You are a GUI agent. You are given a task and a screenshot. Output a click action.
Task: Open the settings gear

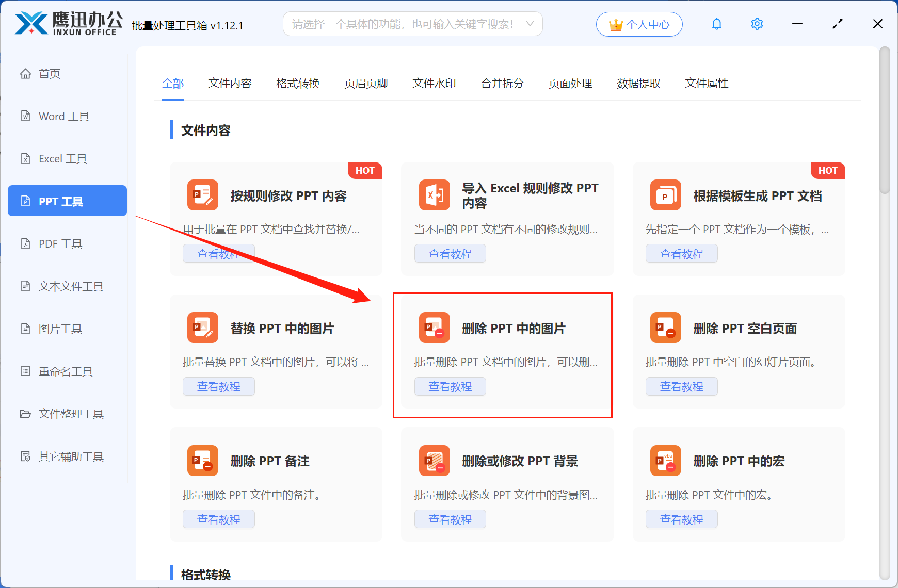[757, 23]
